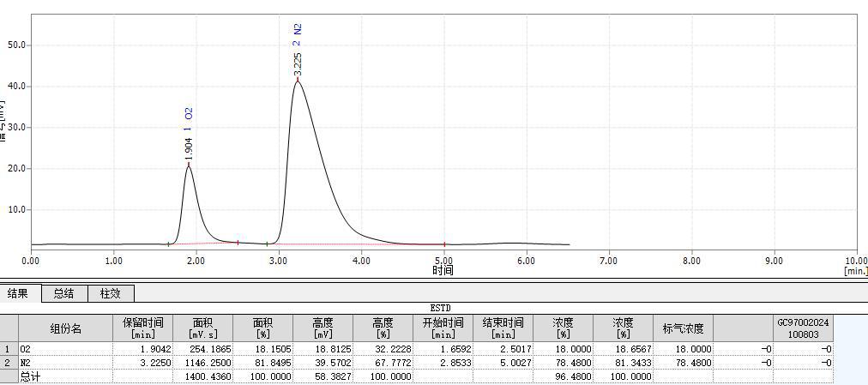Click the 时间 x-axis title
The width and height of the screenshot is (868, 385).
(443, 270)
